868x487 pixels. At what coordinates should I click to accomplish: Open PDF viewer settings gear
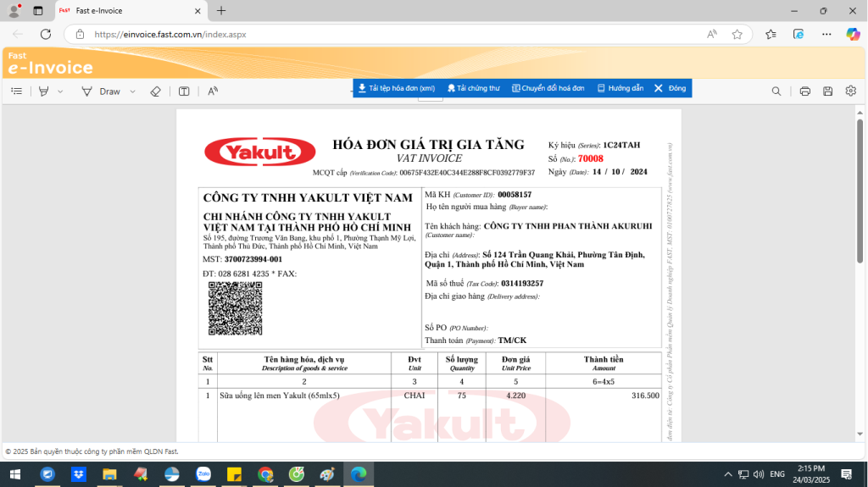tap(851, 91)
